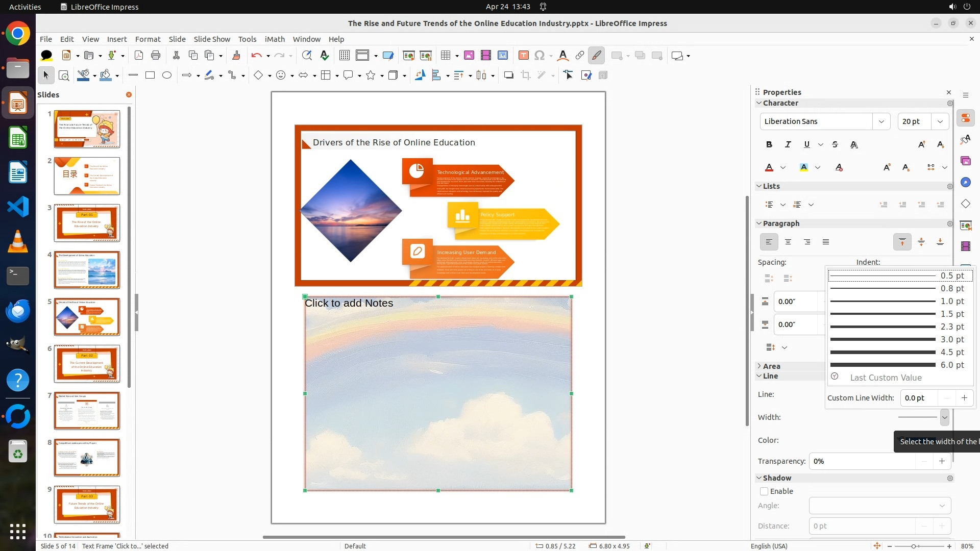Toggle strikethrough text formatting
This screenshot has height=551, width=980.
point(835,145)
